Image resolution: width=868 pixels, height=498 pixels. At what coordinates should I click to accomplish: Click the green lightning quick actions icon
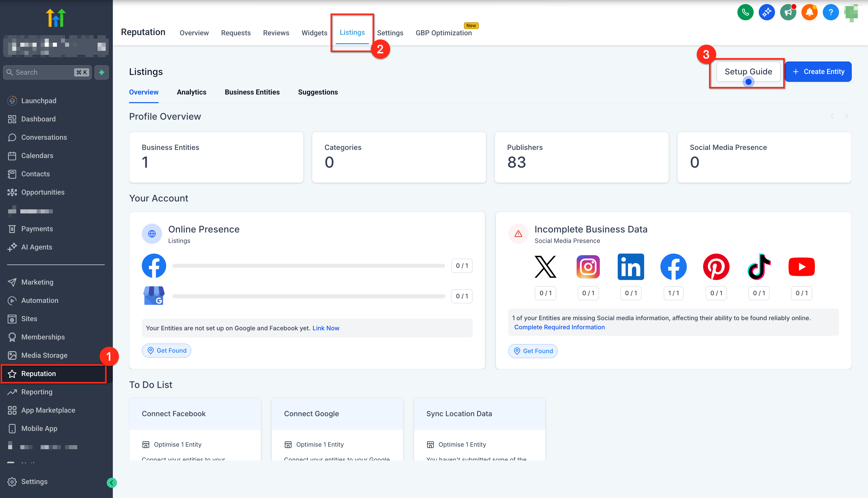point(102,72)
